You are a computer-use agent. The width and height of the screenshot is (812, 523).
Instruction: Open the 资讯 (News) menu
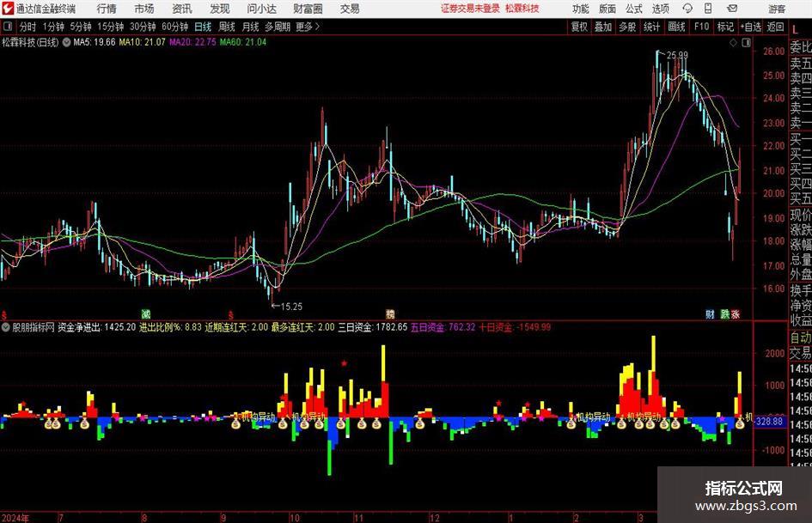pyautogui.click(x=182, y=9)
